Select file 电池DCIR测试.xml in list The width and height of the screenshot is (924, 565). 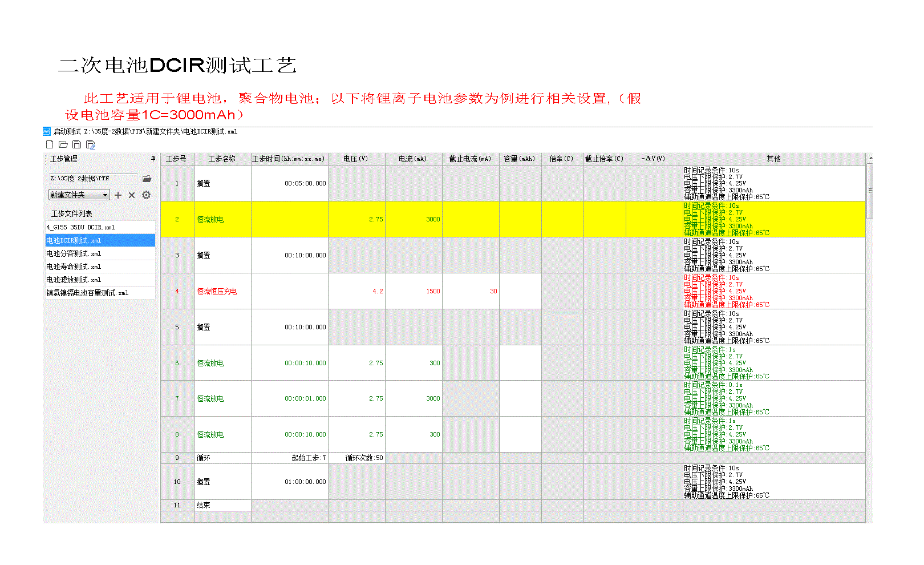(x=100, y=240)
